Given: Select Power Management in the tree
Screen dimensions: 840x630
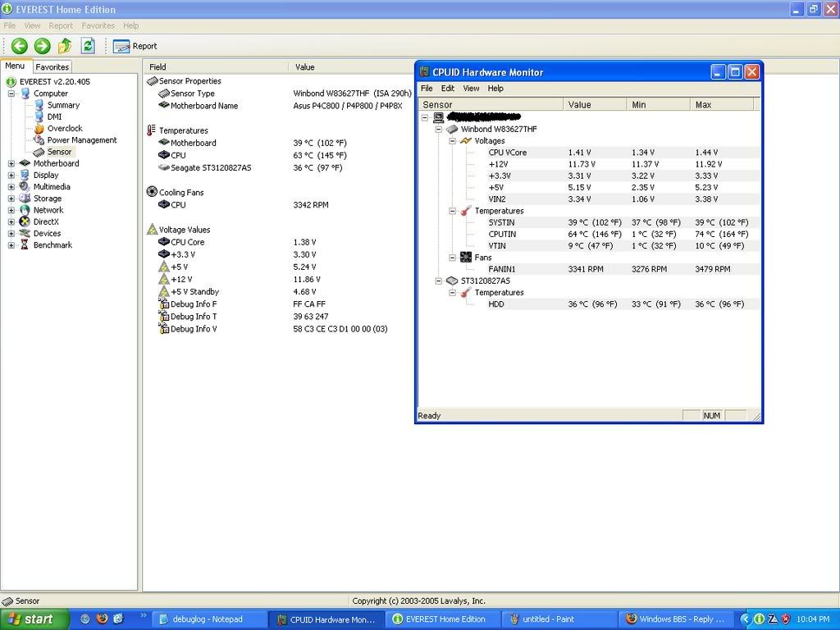Looking at the screenshot, I should point(82,139).
